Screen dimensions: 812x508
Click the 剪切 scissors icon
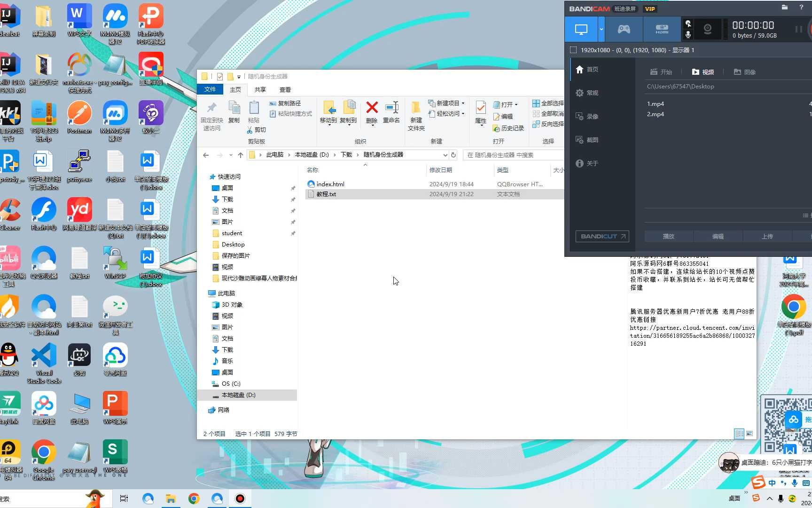click(x=250, y=130)
